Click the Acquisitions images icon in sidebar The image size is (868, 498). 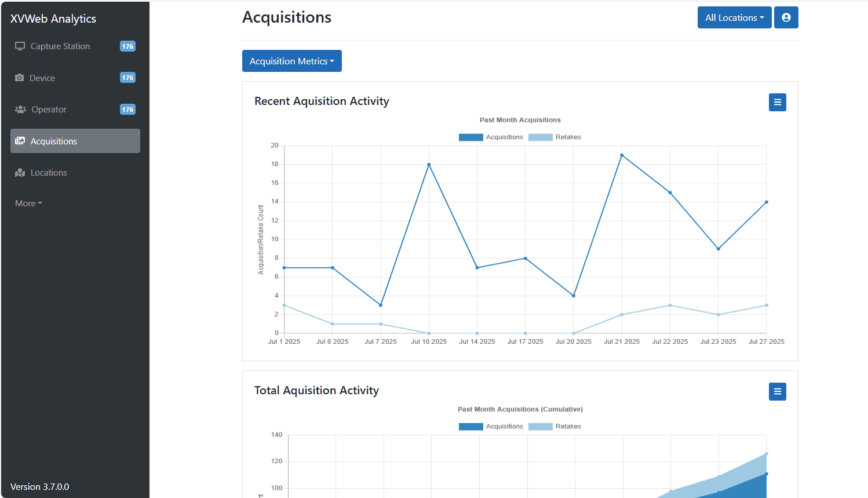(20, 141)
